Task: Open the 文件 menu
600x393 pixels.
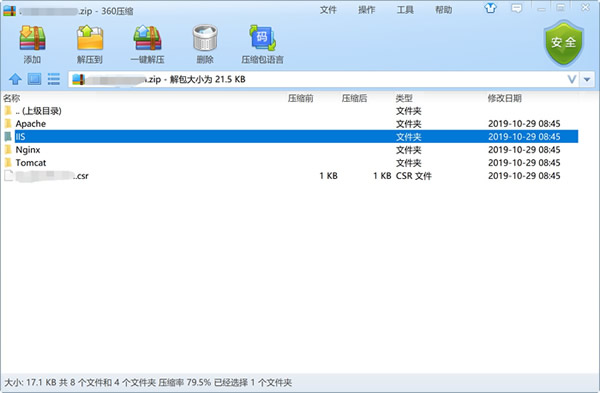Action: click(x=328, y=10)
